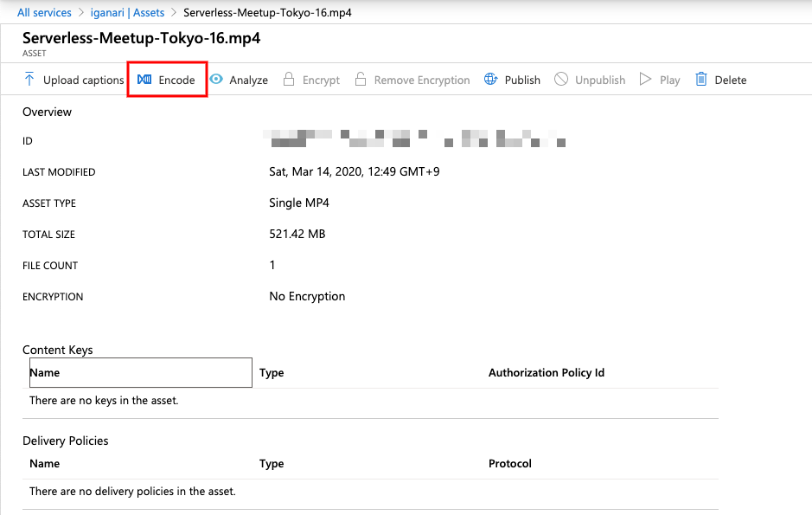Select the last modified date value

(355, 171)
